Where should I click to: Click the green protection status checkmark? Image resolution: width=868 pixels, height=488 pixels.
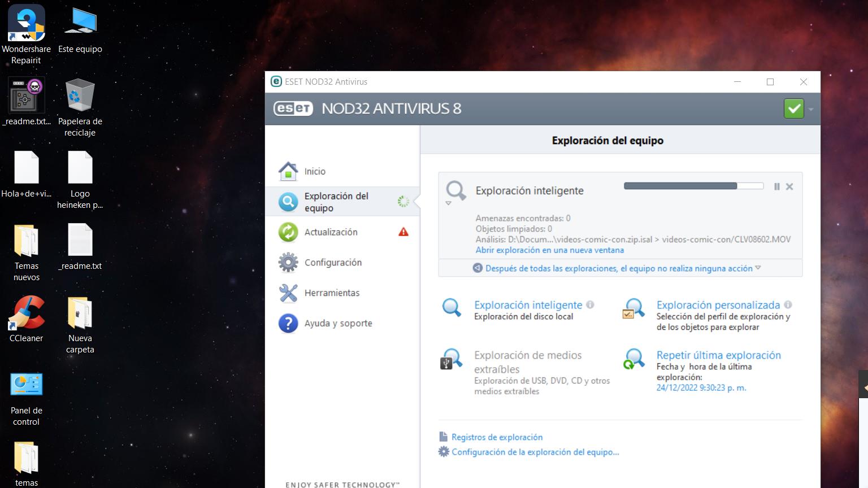click(x=793, y=108)
